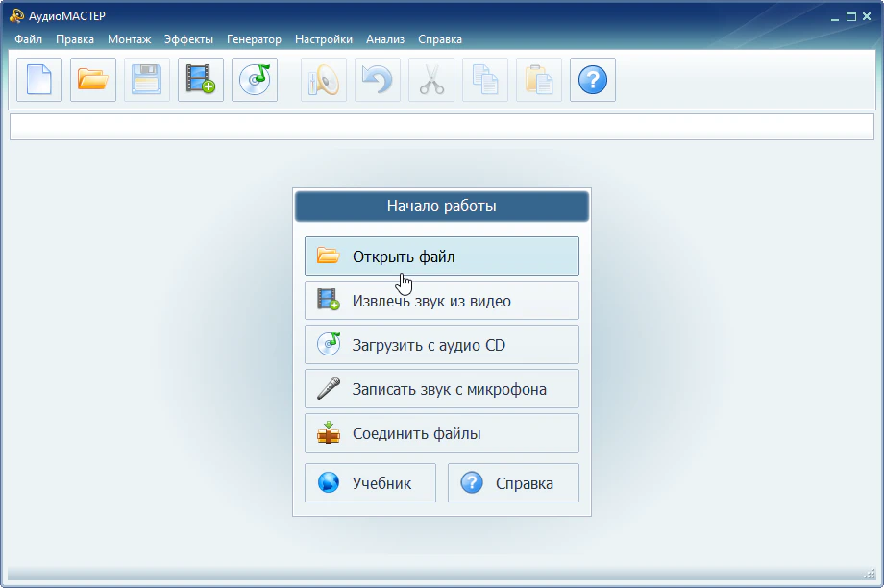Click the Help question mark toolbar icon
Image resolution: width=884 pixels, height=588 pixels.
(593, 80)
